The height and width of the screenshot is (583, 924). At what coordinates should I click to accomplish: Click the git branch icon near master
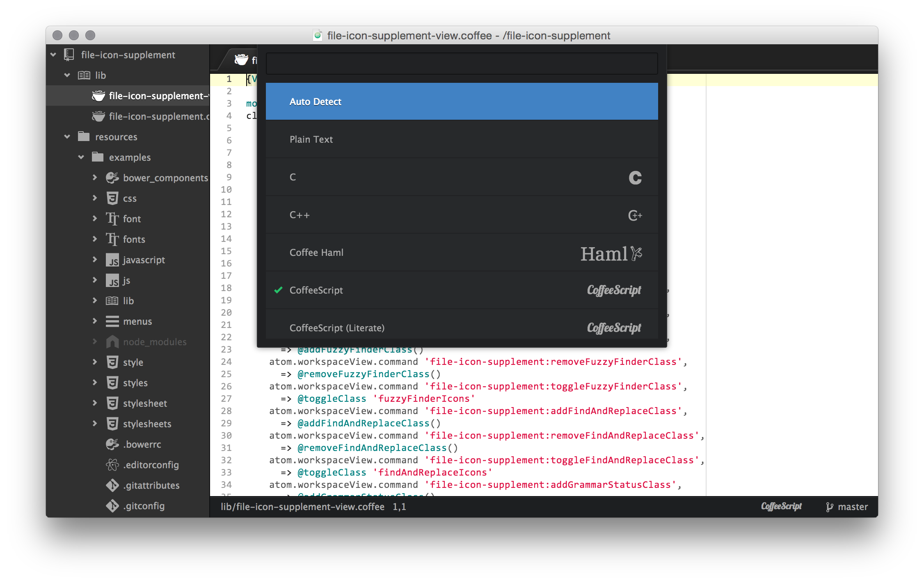pyautogui.click(x=829, y=507)
